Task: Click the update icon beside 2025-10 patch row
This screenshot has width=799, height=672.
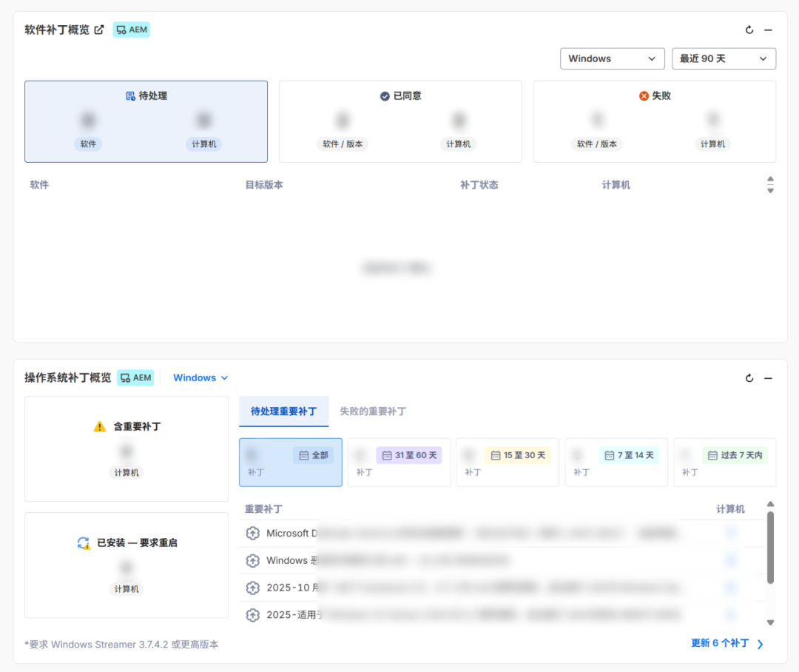Action: coord(253,588)
